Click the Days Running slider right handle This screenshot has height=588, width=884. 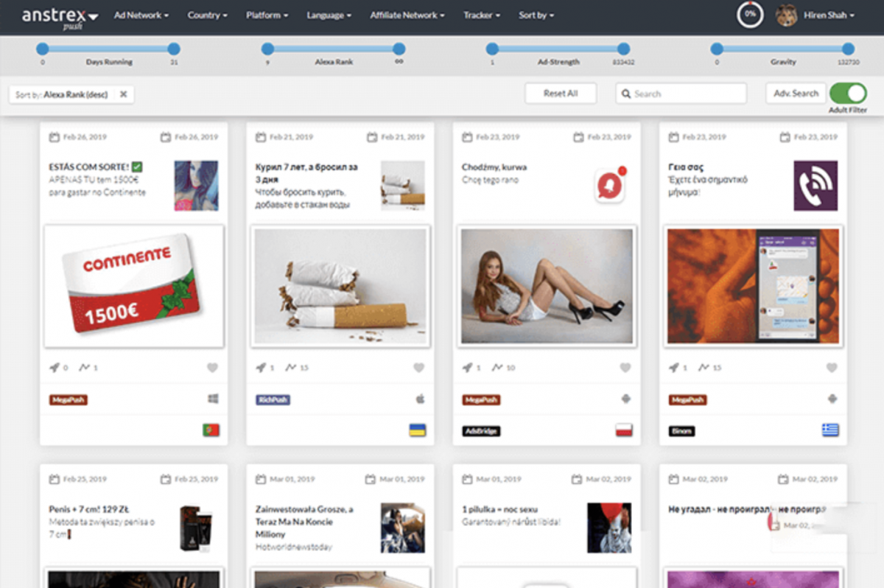[x=174, y=49]
